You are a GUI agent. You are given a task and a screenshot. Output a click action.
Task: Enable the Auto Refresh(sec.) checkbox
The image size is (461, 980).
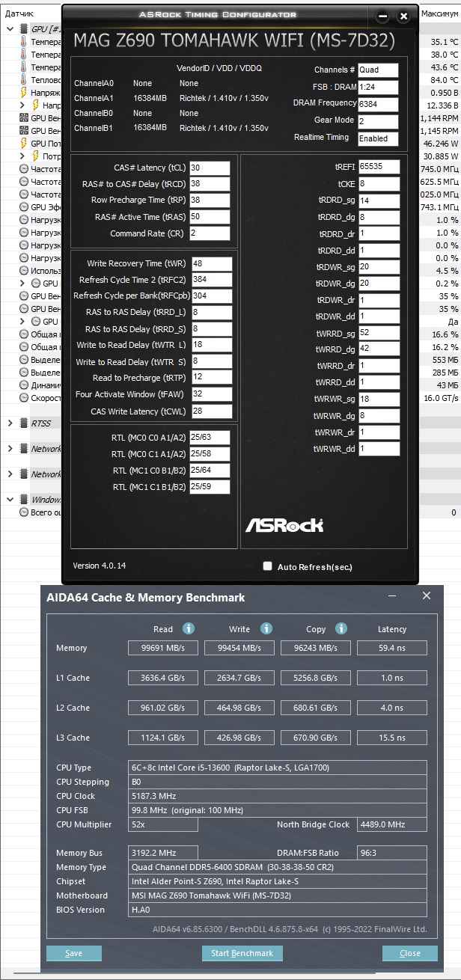point(267,566)
